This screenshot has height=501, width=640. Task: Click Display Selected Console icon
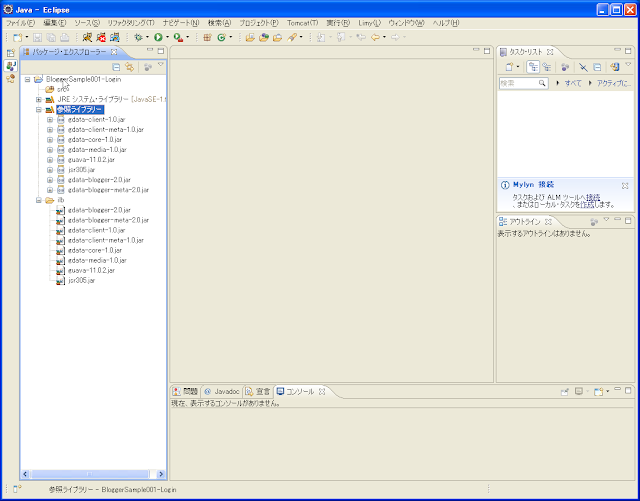(578, 392)
